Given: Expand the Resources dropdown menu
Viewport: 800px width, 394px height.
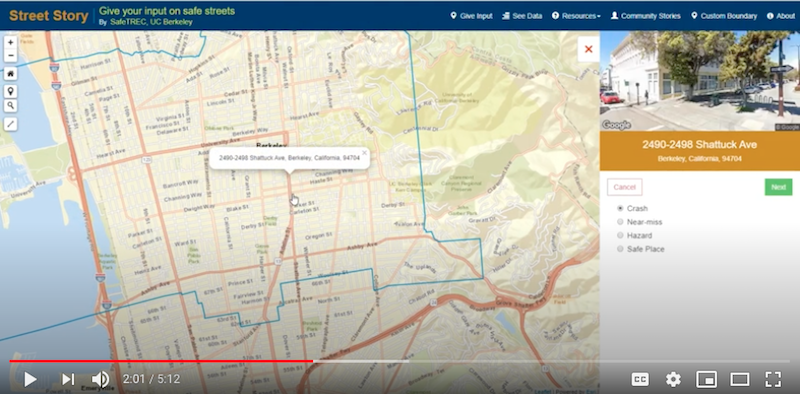Looking at the screenshot, I should 576,16.
